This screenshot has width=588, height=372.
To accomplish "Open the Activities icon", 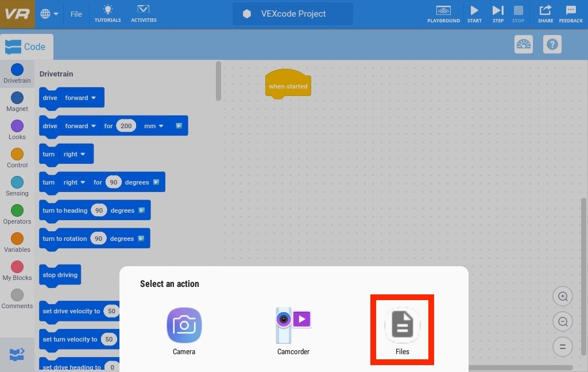I will [144, 14].
